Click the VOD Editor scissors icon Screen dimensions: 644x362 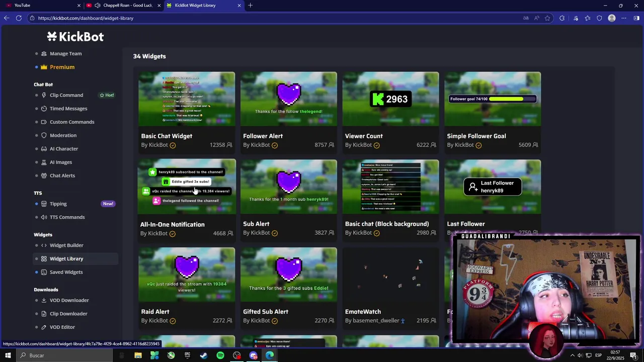[44, 327]
